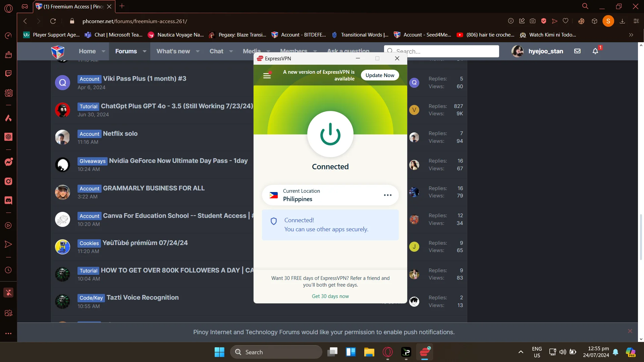The image size is (644, 362).
Task: Click Cookies prefix on YouTube premium thread
Action: (89, 243)
